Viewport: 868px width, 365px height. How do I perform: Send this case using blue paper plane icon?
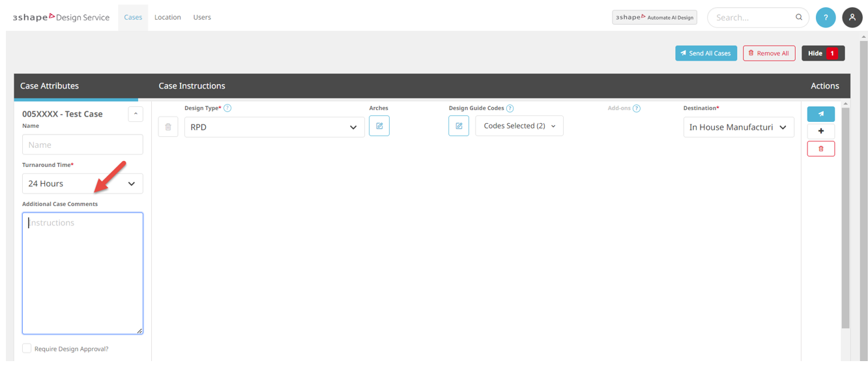821,114
